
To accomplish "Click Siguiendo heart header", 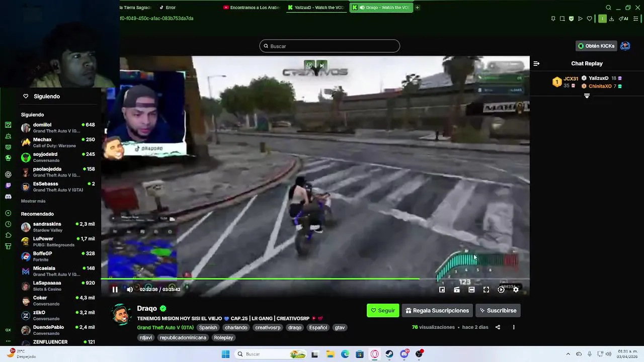I will tap(42, 96).
